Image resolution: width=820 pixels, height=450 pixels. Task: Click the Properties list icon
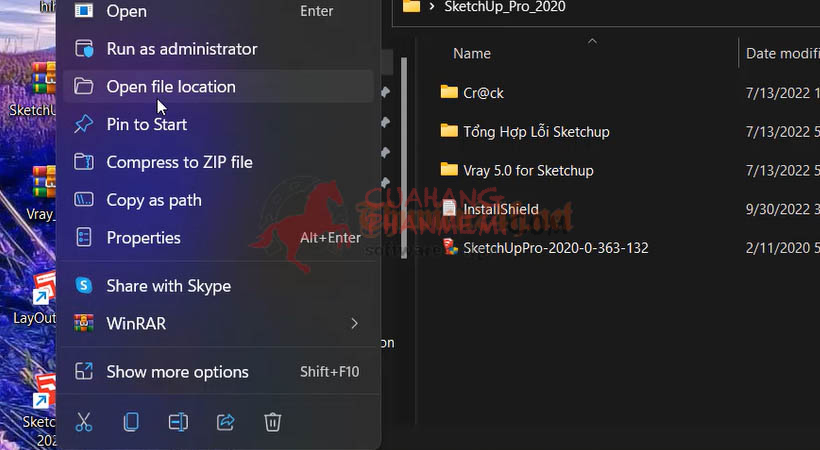click(84, 237)
